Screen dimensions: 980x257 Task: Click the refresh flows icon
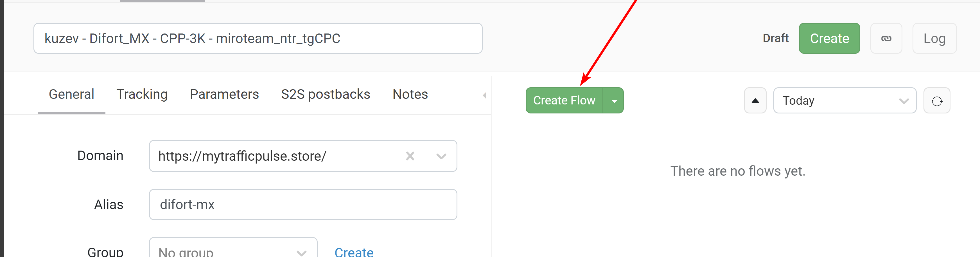coord(937,100)
